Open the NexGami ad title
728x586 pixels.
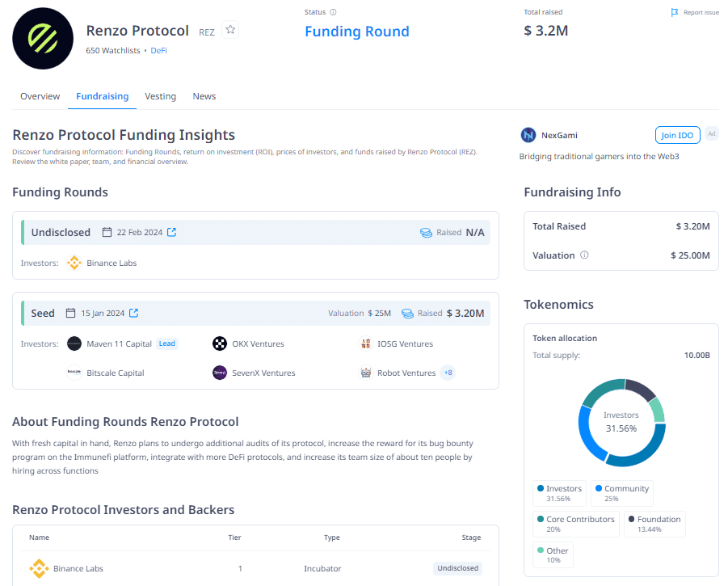pos(559,135)
